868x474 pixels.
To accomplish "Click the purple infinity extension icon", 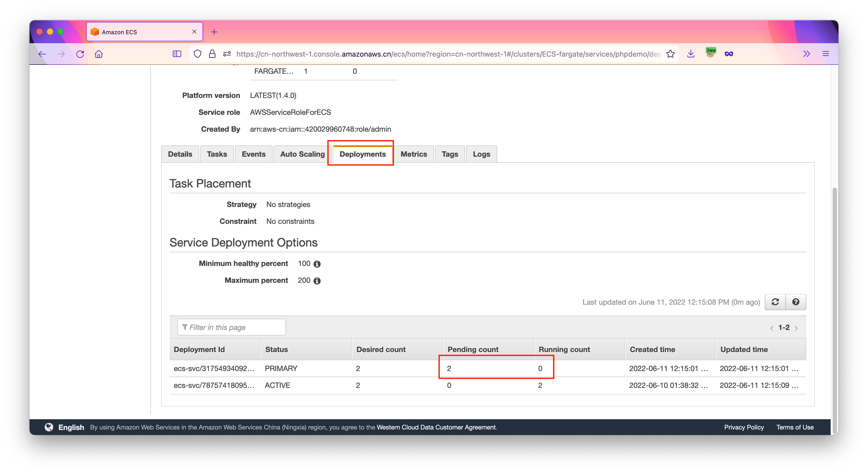I will (729, 54).
